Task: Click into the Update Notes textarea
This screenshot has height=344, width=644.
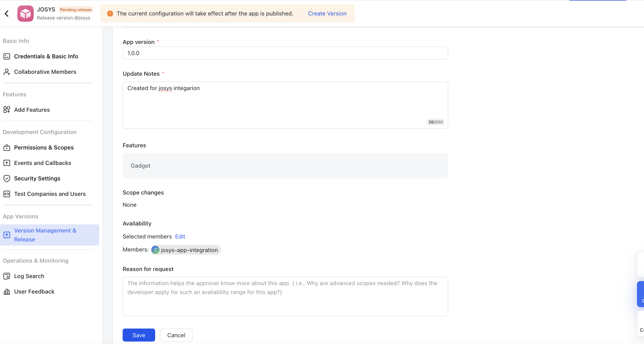Action: 285,105
